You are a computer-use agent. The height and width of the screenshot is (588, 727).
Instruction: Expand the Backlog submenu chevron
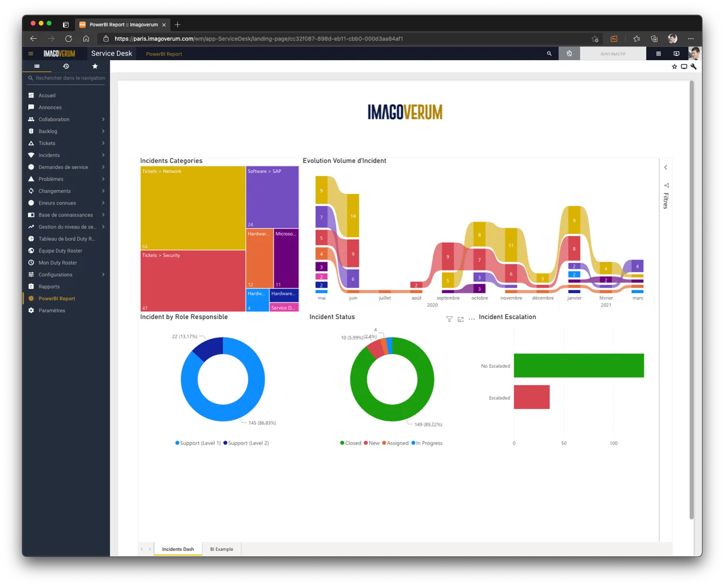click(x=103, y=131)
